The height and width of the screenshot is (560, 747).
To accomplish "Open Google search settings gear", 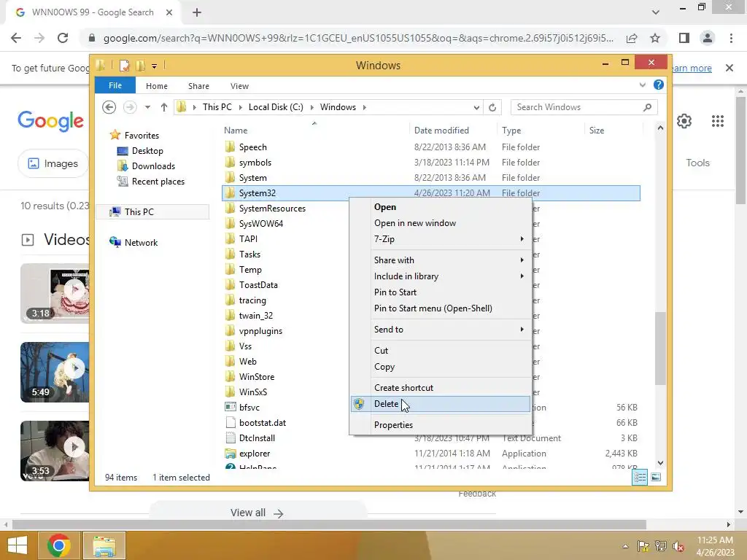I will pyautogui.click(x=684, y=121).
